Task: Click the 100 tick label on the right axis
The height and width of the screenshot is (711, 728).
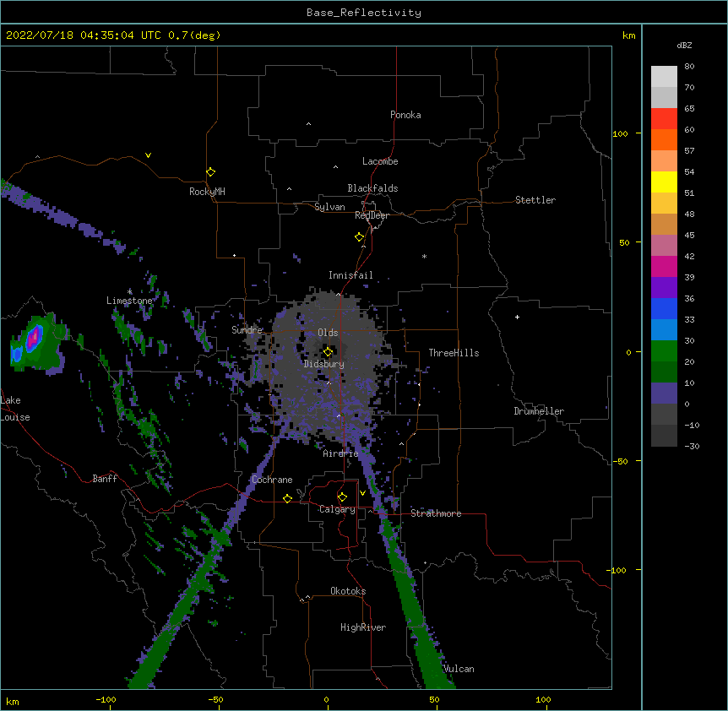Action: (620, 133)
